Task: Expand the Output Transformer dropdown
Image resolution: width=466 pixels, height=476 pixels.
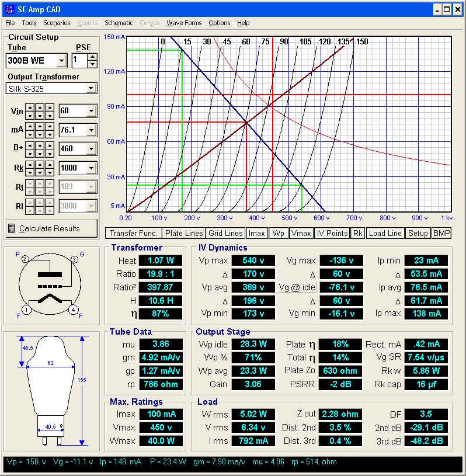Action: coord(91,89)
